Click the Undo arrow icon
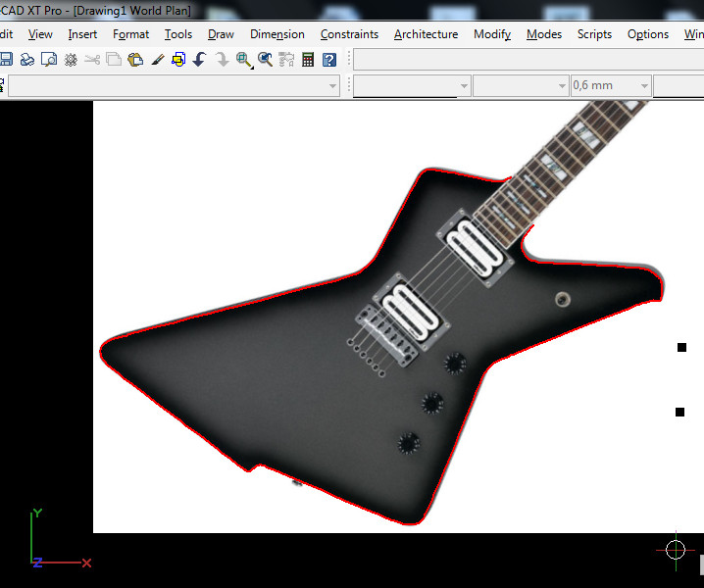The height and width of the screenshot is (588, 704). (199, 60)
